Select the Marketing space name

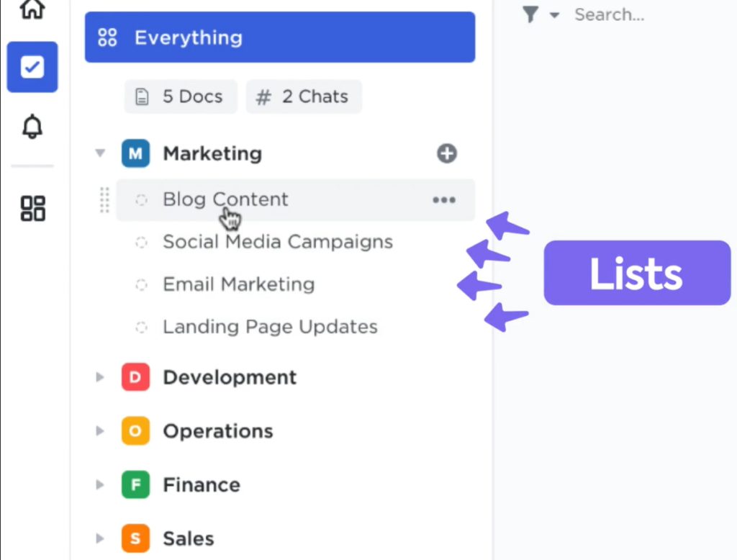tap(212, 153)
